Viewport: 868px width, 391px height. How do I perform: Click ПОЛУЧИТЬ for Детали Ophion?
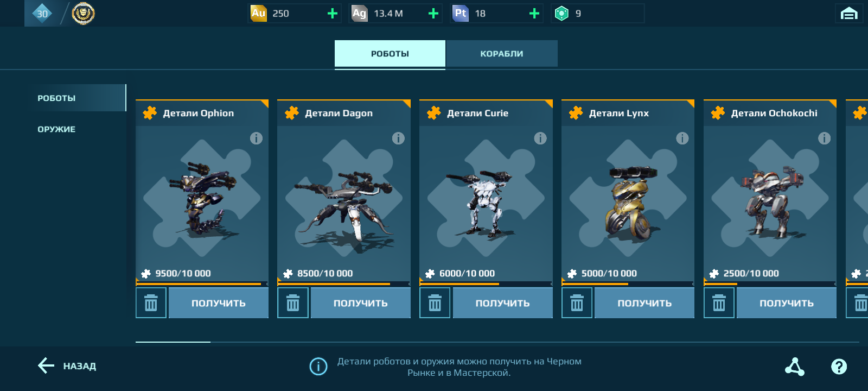219,303
